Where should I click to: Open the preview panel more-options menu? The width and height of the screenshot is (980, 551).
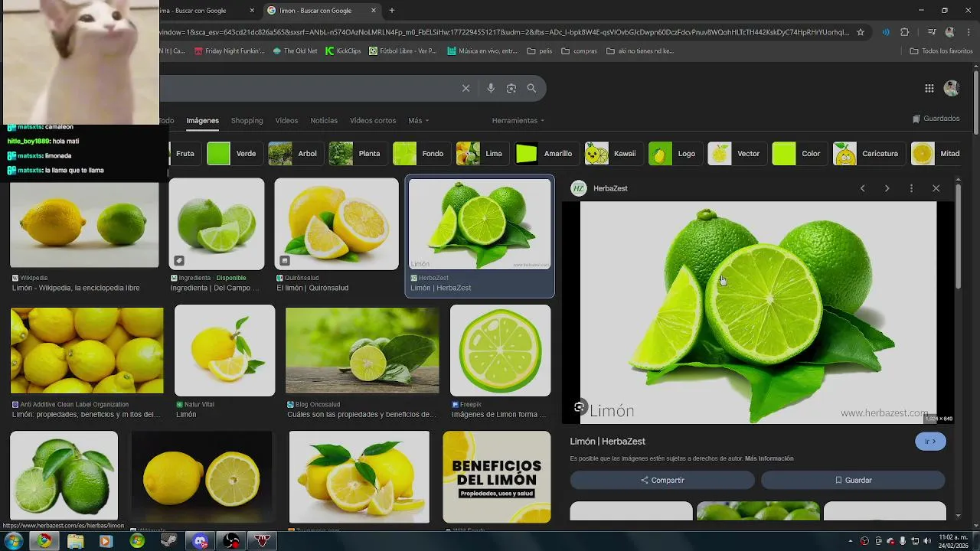click(x=911, y=188)
